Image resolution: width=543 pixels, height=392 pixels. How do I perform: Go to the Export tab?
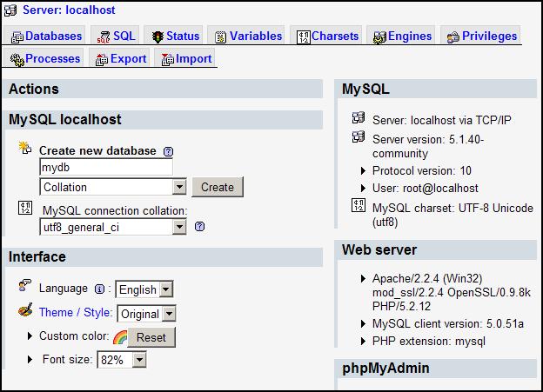click(x=120, y=59)
